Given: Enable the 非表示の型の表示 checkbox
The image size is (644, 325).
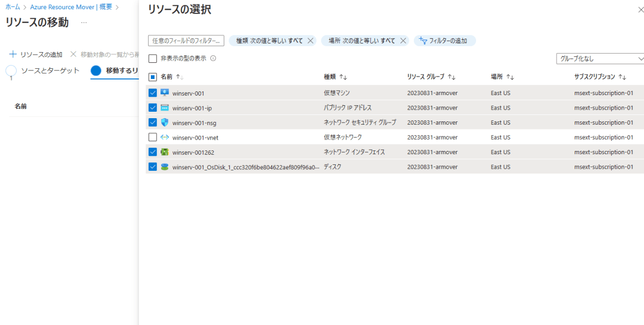Looking at the screenshot, I should pos(153,59).
